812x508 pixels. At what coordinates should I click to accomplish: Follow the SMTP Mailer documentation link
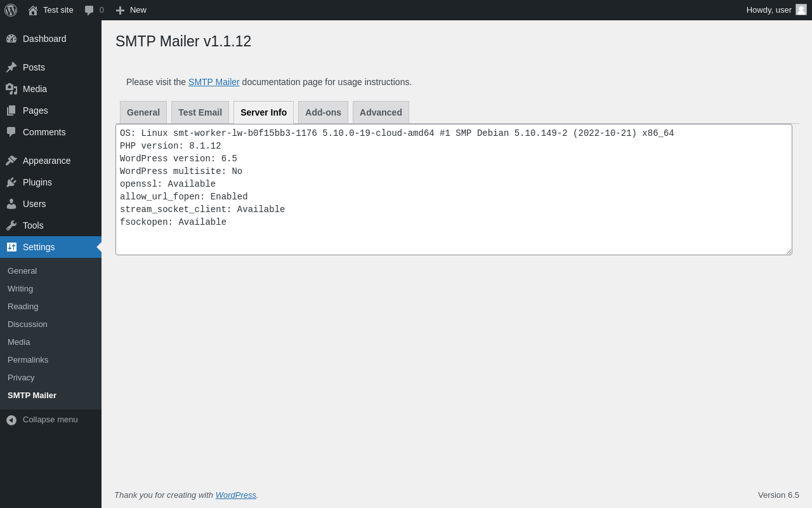tap(214, 82)
